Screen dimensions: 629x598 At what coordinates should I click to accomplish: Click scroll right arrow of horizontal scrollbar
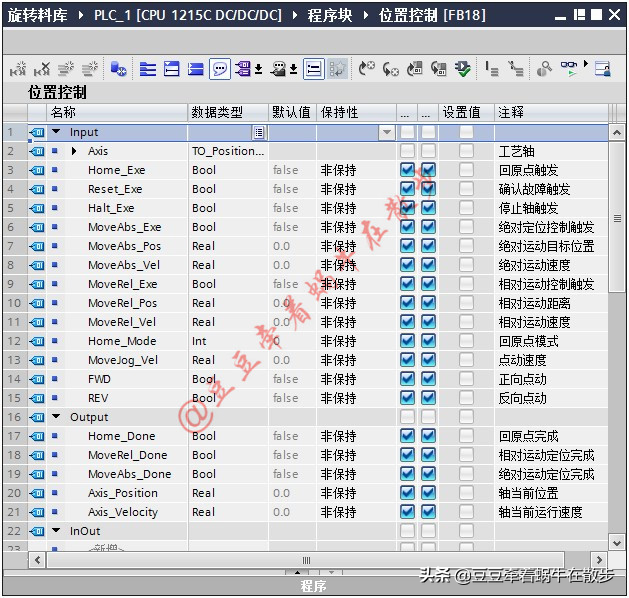[599, 560]
